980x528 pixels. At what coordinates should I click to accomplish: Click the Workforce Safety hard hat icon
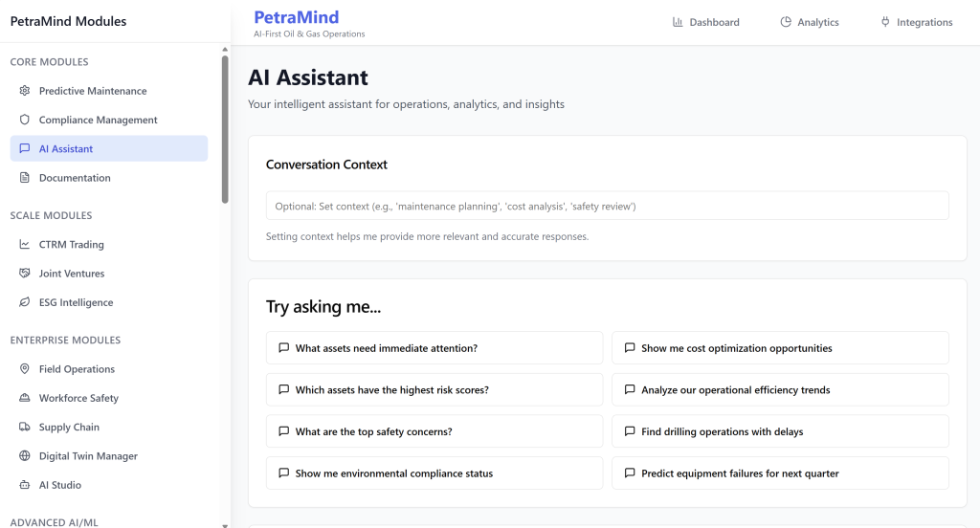[x=25, y=398]
